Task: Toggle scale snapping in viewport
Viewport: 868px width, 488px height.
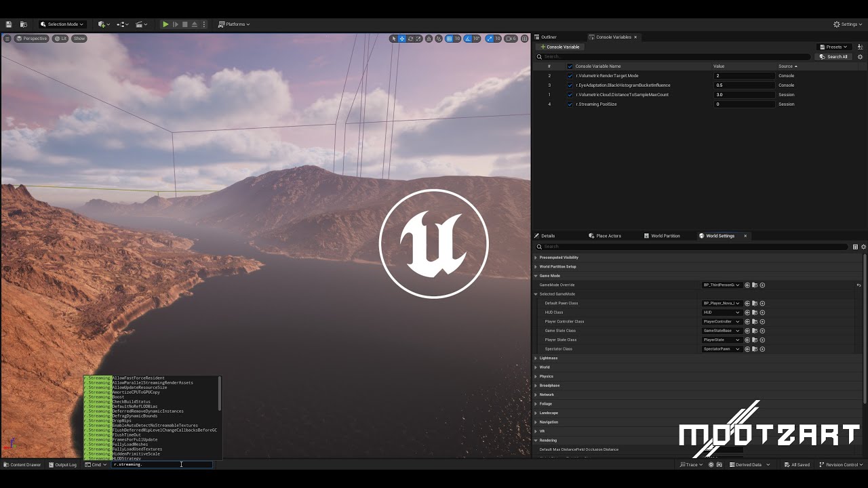Action: (x=490, y=39)
